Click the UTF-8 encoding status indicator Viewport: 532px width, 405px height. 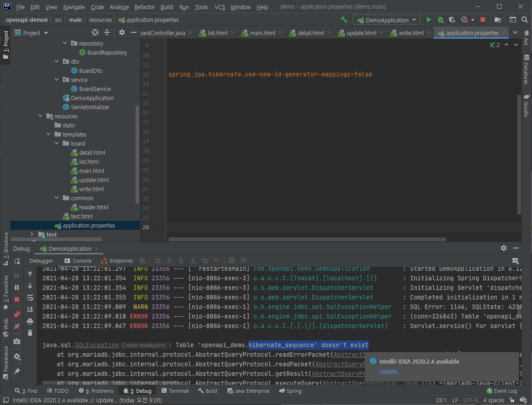coord(470,400)
